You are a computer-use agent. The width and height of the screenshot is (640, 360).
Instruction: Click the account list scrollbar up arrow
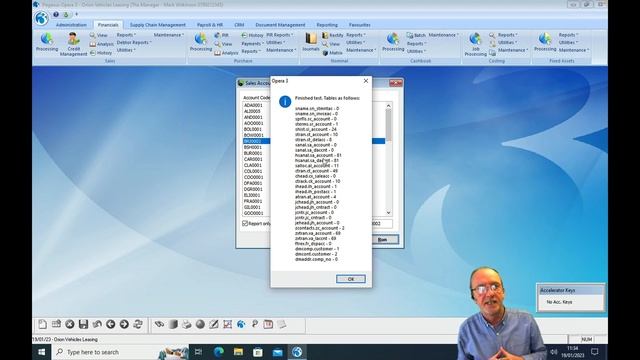[388, 106]
